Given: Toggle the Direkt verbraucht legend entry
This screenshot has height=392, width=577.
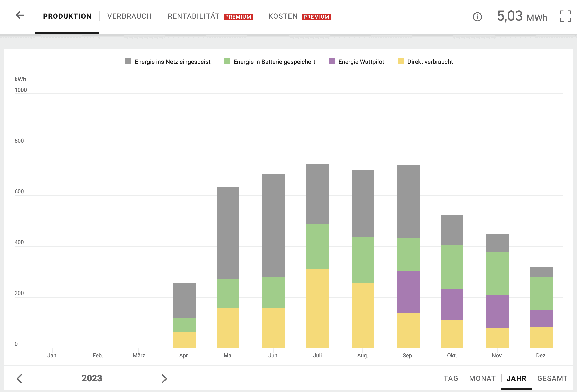Looking at the screenshot, I should pos(425,62).
